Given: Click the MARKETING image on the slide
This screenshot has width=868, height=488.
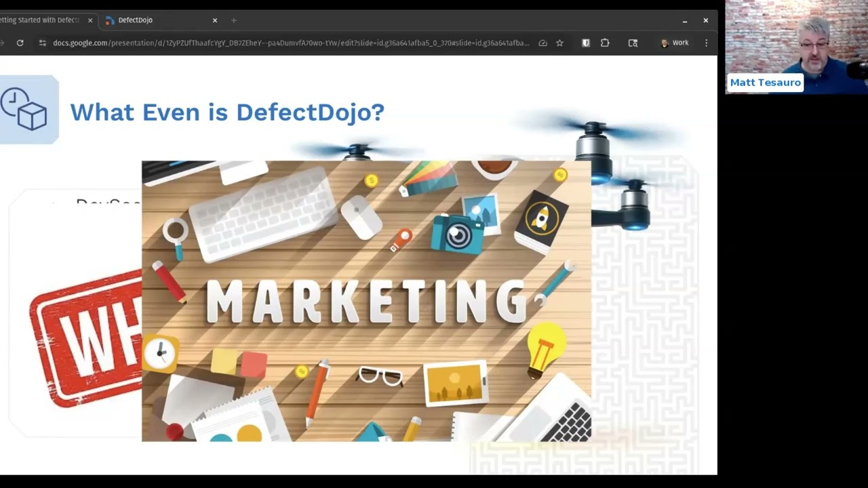Looking at the screenshot, I should pyautogui.click(x=366, y=301).
